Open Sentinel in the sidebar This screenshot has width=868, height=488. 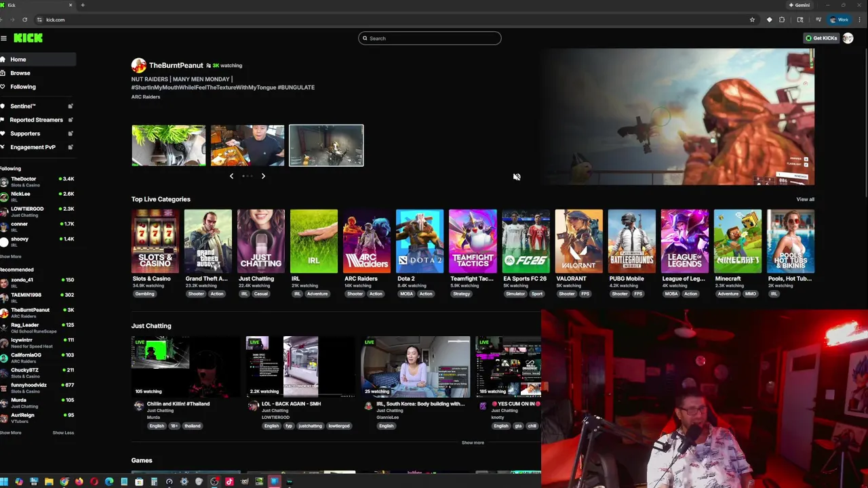pos(22,106)
